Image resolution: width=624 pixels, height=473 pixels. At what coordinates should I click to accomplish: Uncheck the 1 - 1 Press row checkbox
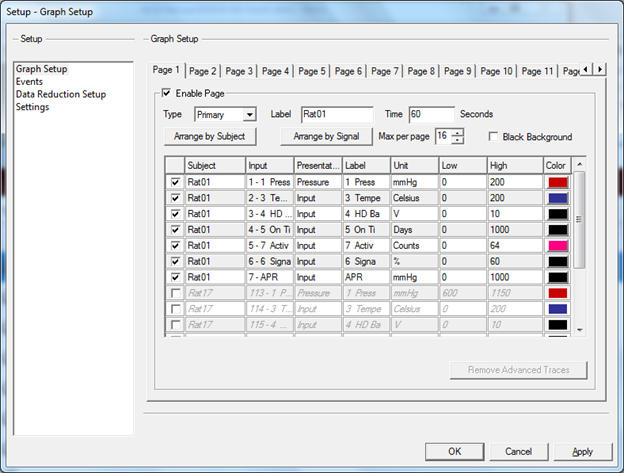point(176,183)
